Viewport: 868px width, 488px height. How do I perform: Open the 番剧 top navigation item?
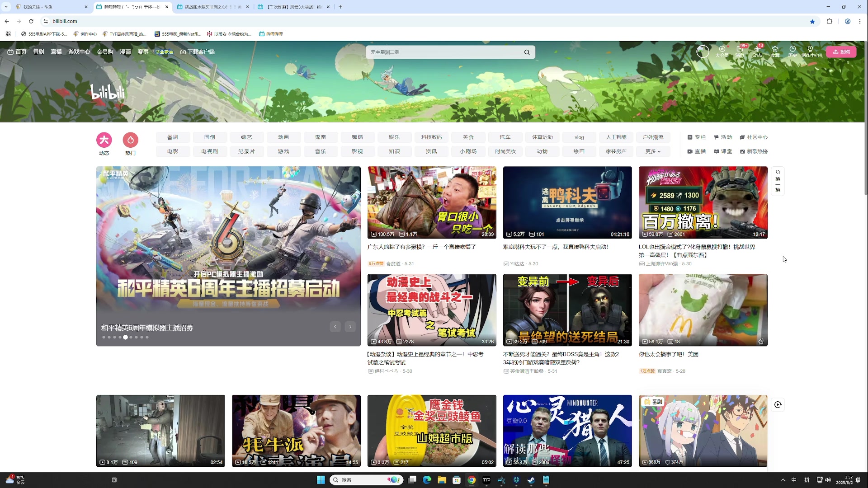38,52
